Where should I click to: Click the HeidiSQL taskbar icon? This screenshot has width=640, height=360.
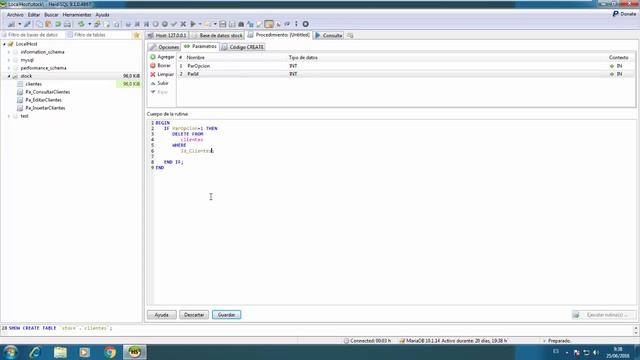tap(134, 352)
